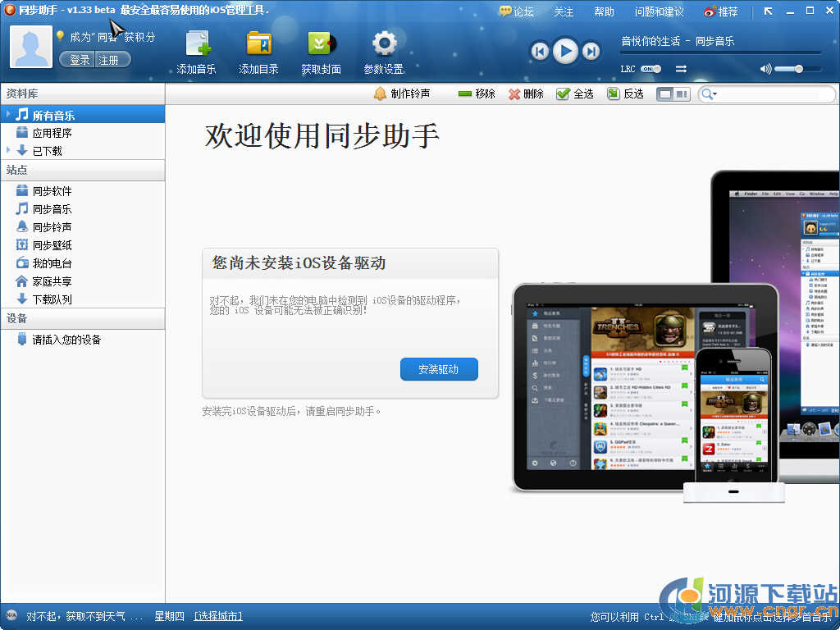The width and height of the screenshot is (840, 630).
Task: Mute the volume speaker icon
Action: pos(765,69)
